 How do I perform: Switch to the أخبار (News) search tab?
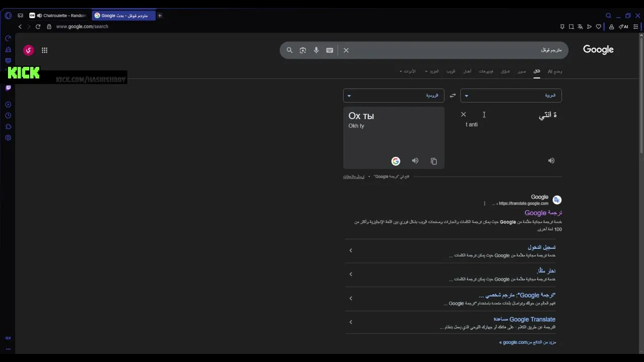467,71
